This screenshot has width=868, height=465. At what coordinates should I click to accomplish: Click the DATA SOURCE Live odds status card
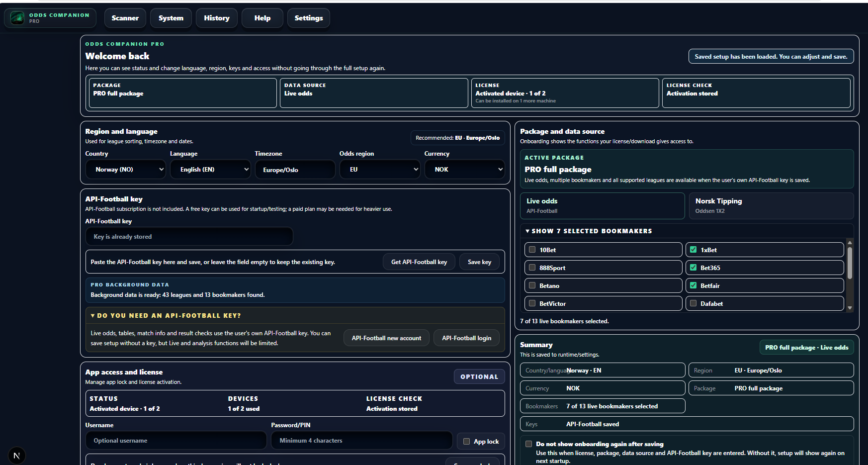pos(374,93)
